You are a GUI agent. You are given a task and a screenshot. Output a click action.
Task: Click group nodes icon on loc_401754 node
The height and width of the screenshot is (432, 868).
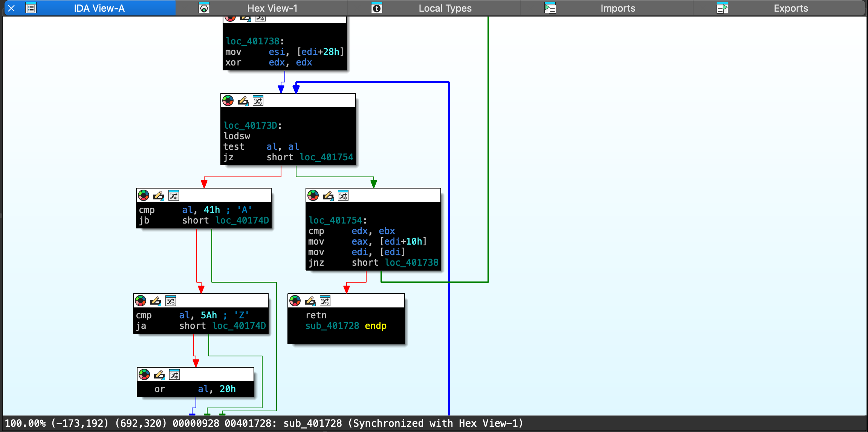pos(343,195)
